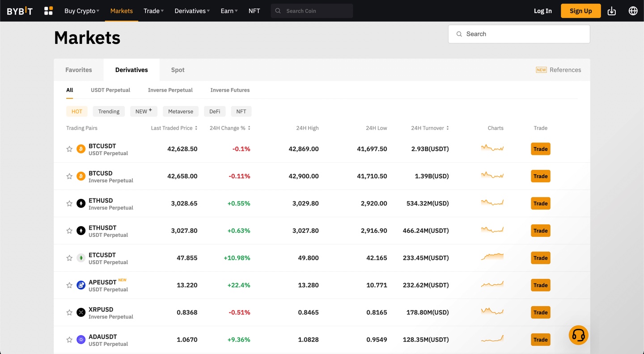Click Trade button for BTCUSDT
The height and width of the screenshot is (354, 644).
(x=541, y=149)
